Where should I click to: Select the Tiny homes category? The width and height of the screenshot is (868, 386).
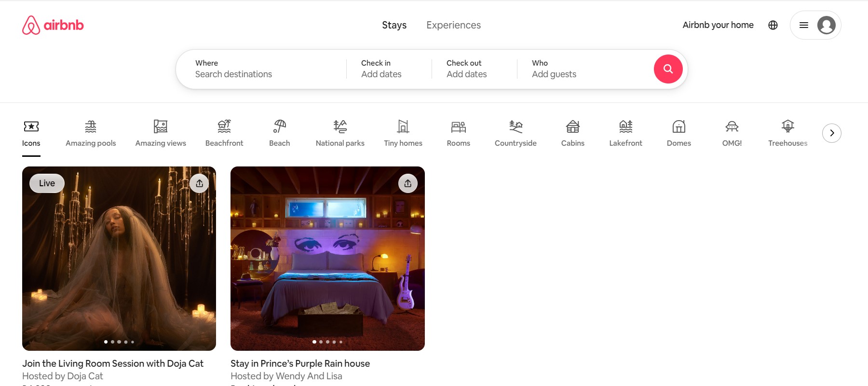403,133
